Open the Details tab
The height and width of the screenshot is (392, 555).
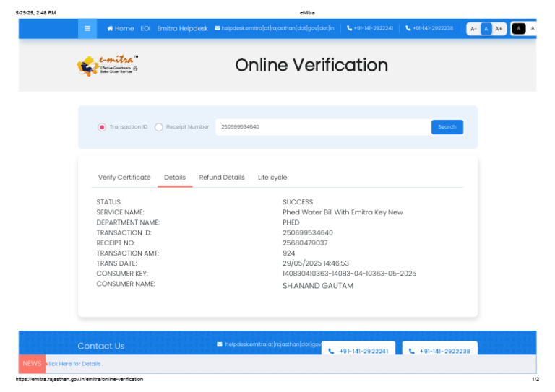(175, 178)
